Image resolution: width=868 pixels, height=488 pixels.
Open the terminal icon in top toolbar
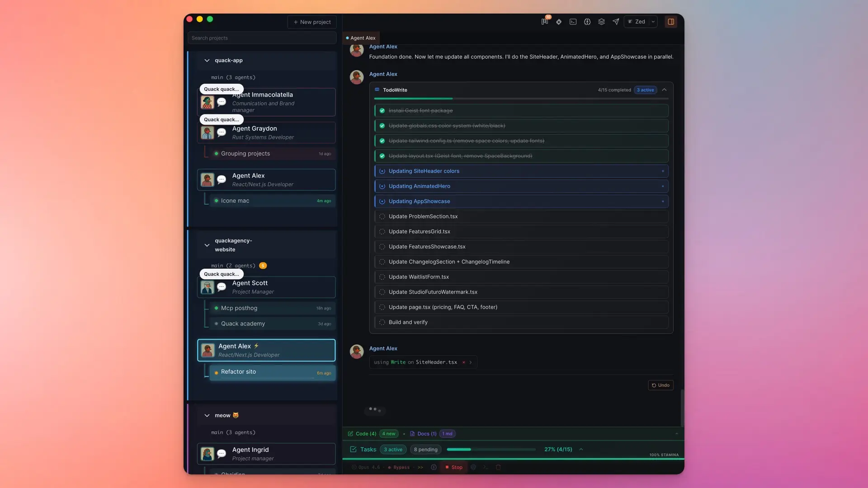click(573, 22)
